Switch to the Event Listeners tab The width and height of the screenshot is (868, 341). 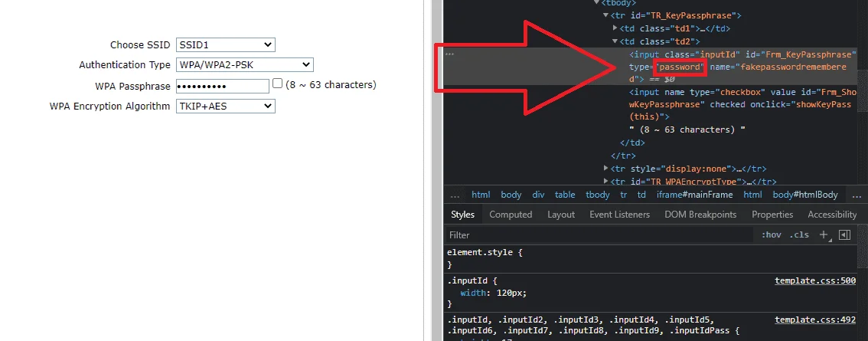click(x=619, y=215)
